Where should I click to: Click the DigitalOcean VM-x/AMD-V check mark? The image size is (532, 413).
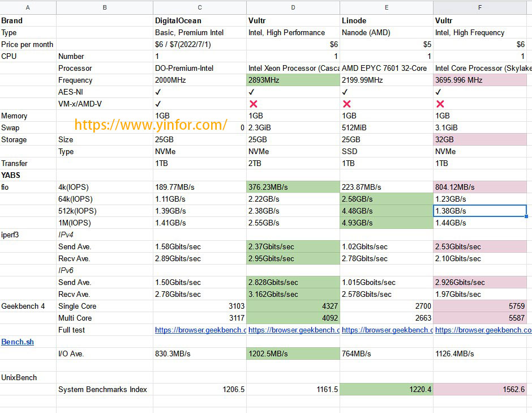tap(158, 104)
